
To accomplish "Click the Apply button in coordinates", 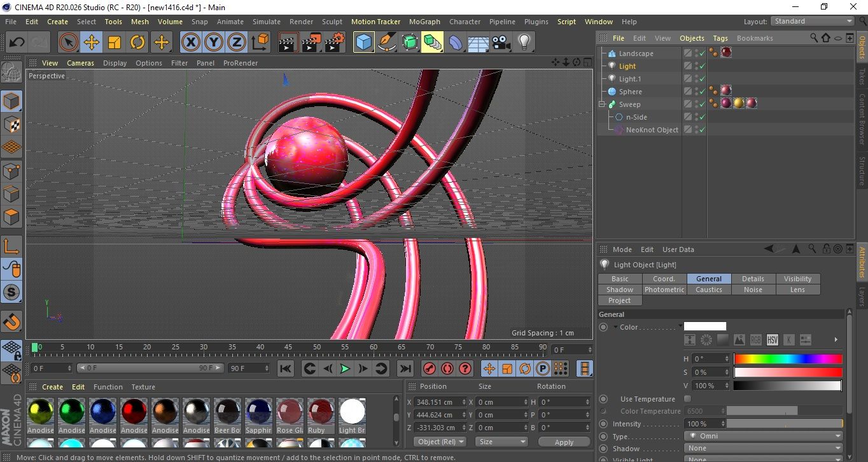I will point(564,442).
